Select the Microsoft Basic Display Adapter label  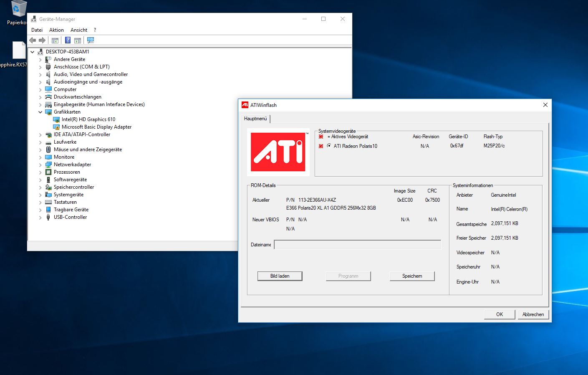coord(96,127)
